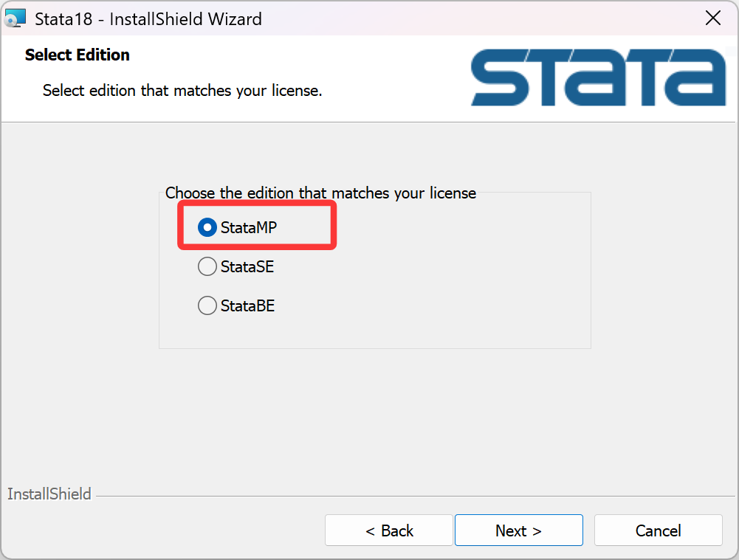Cancel the Stata installation
Viewport: 739px width, 560px height.
[658, 530]
